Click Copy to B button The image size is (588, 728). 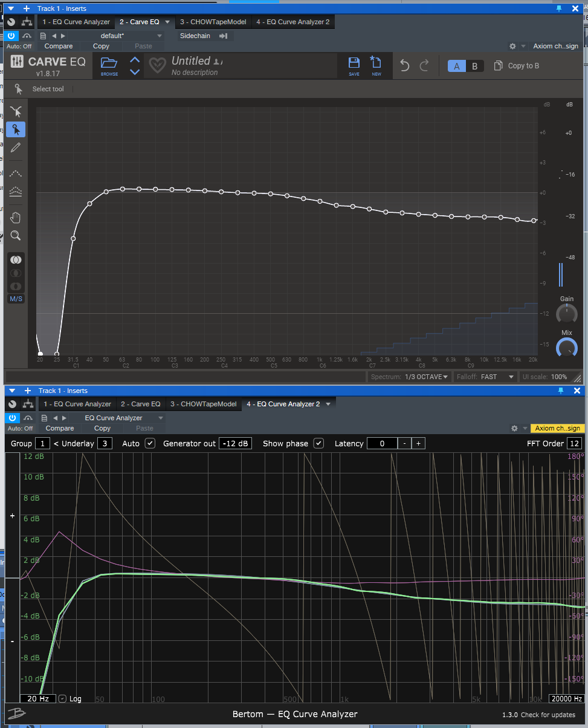517,66
